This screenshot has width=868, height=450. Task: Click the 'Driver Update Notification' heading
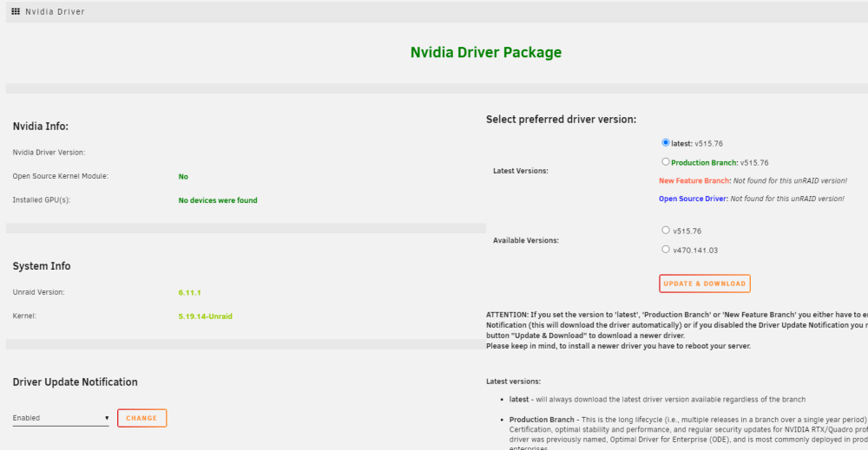pyautogui.click(x=76, y=382)
